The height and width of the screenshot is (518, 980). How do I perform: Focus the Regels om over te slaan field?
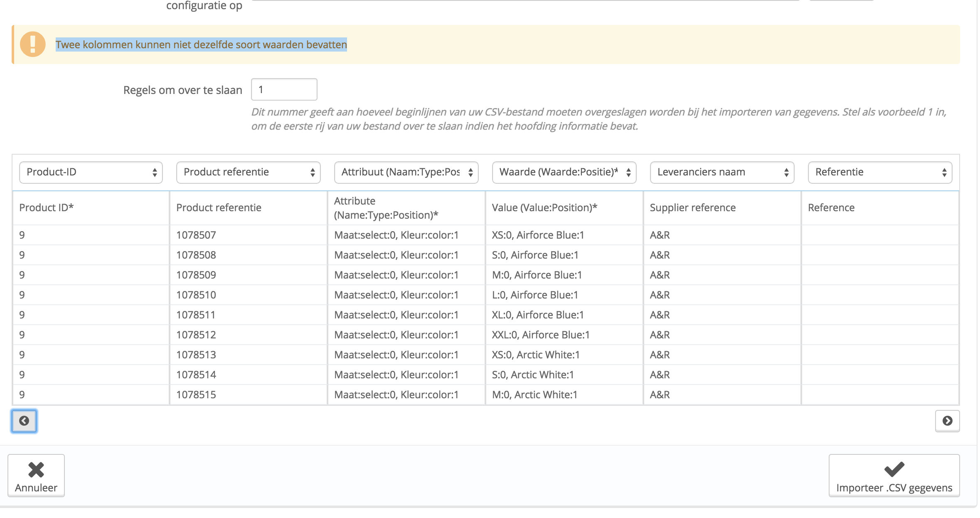[284, 89]
